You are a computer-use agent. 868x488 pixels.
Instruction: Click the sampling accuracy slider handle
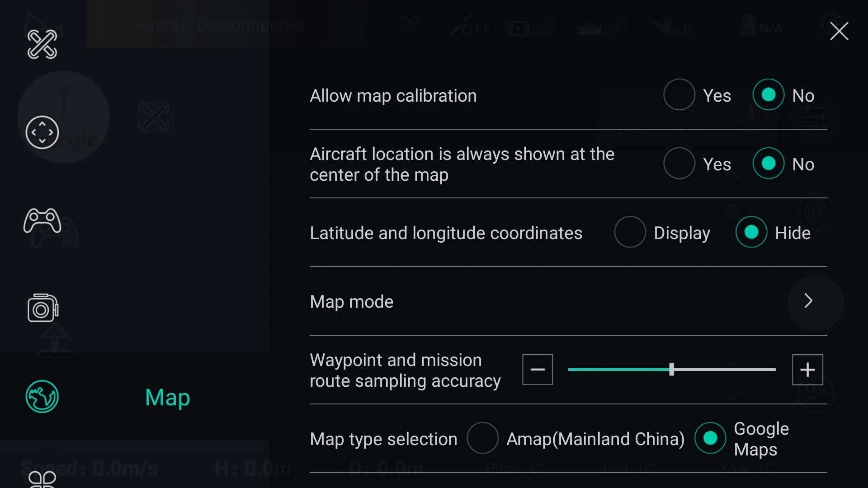point(672,370)
